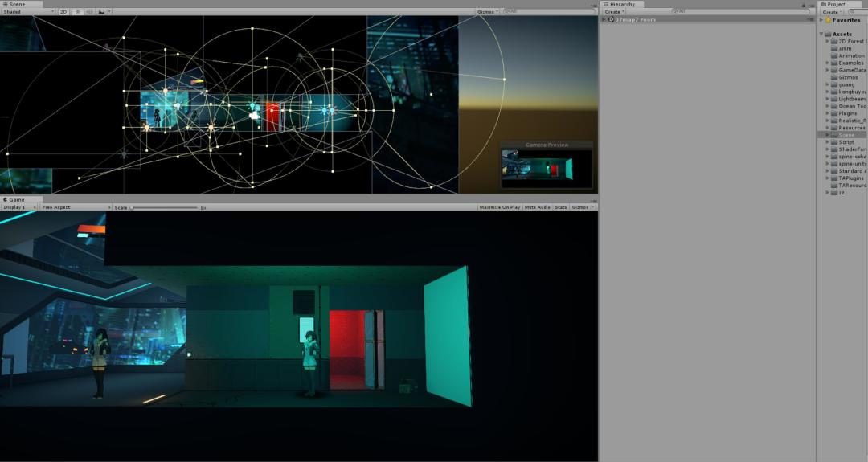This screenshot has height=462, width=868.
Task: Open the Plugins folder icon
Action: (x=834, y=113)
